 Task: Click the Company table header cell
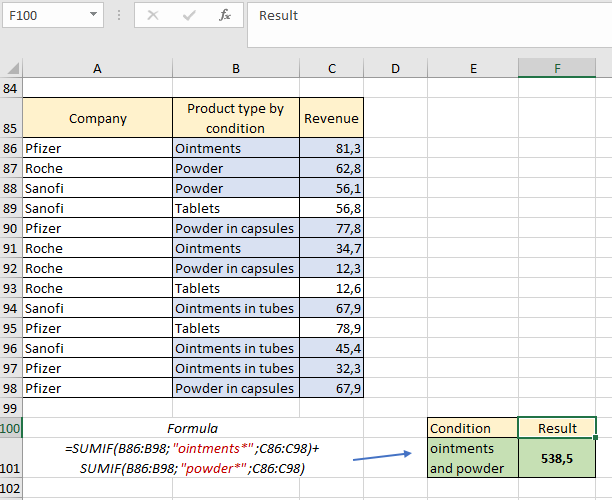[x=97, y=118]
